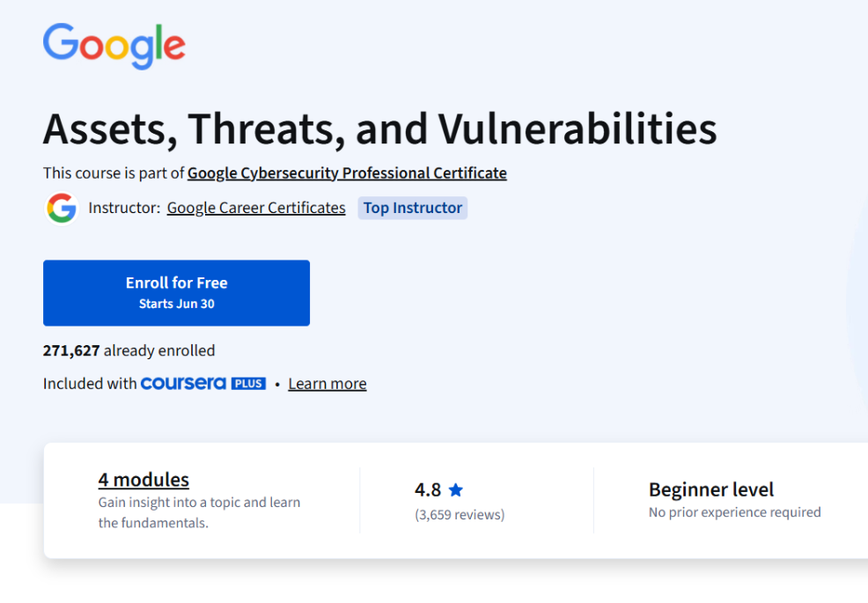Click the No prior experience required text
The width and height of the screenshot is (868, 603).
pyautogui.click(x=734, y=511)
